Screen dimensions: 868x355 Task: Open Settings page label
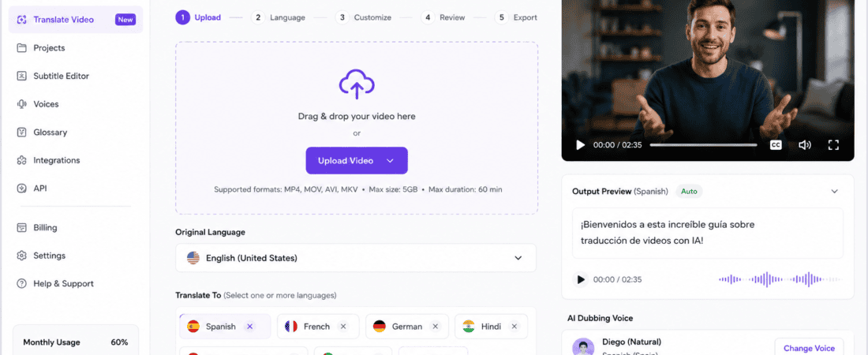tap(49, 256)
